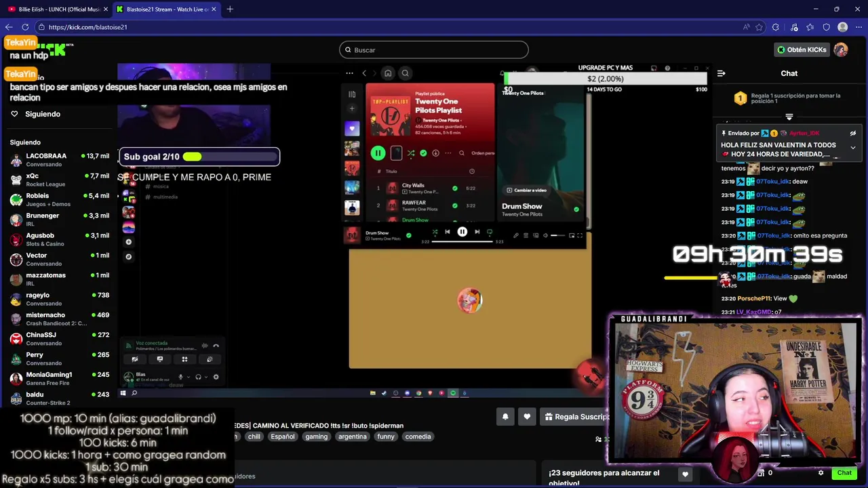This screenshot has width=868, height=488.
Task: Focus the Buscar search field
Action: [434, 49]
